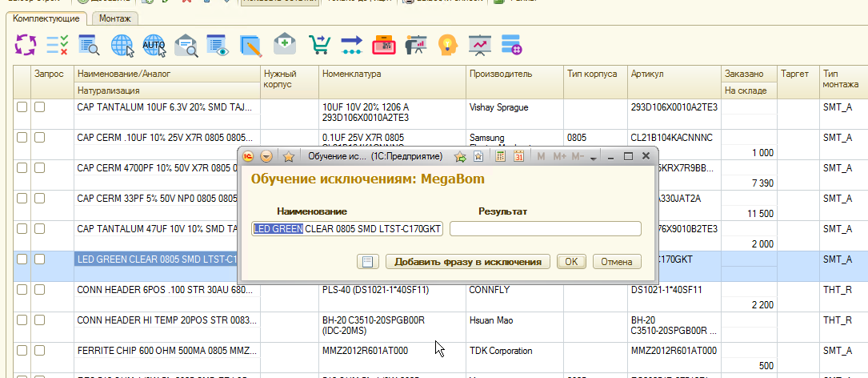Open the calculator in dialog title bar

(x=501, y=156)
